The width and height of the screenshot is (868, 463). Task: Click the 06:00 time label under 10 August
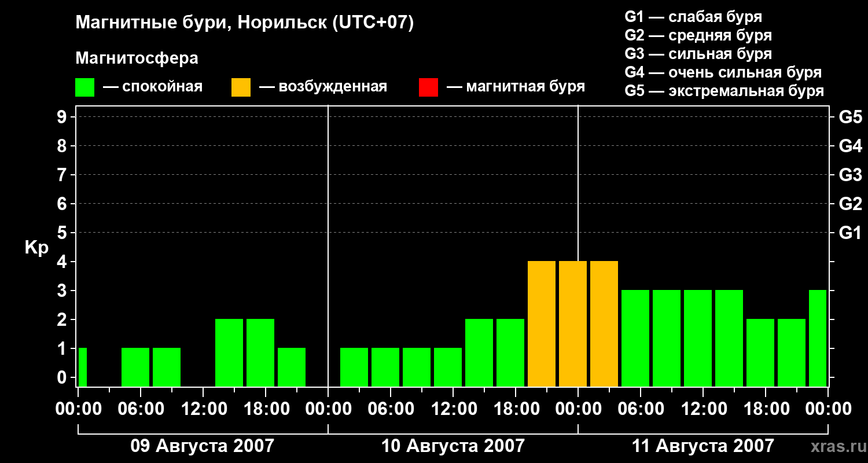[x=391, y=409]
